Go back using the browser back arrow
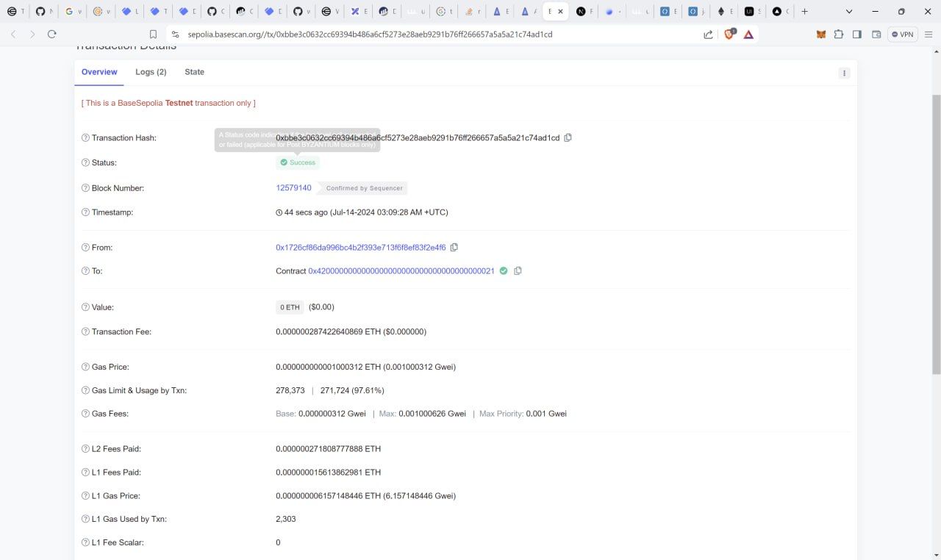The height and width of the screenshot is (560, 941). click(13, 35)
